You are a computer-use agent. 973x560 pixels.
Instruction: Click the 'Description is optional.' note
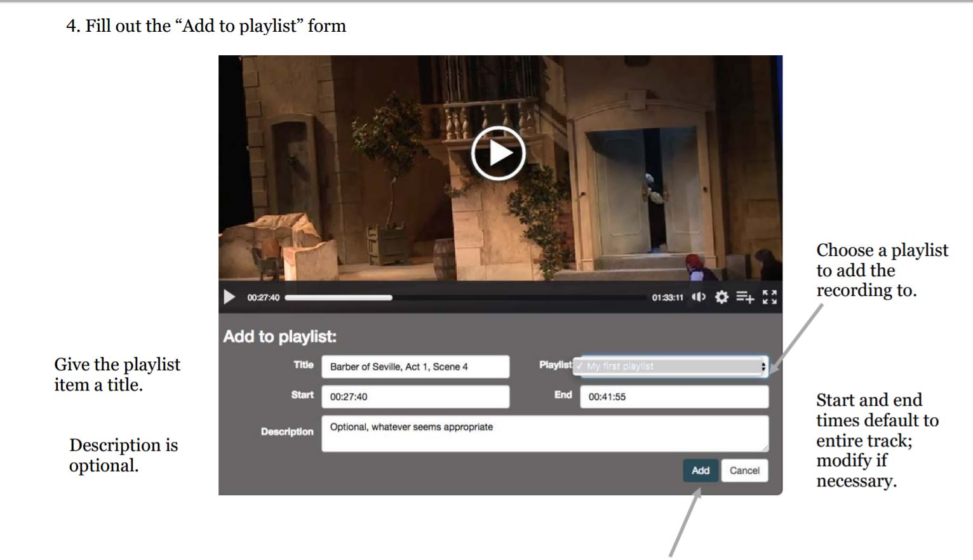[124, 455]
